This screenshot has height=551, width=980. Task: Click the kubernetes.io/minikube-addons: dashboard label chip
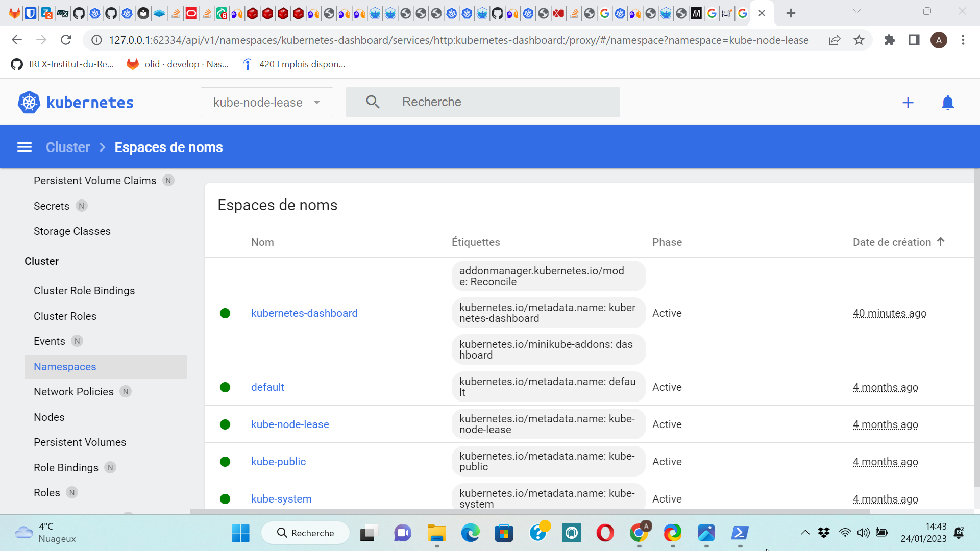click(549, 349)
